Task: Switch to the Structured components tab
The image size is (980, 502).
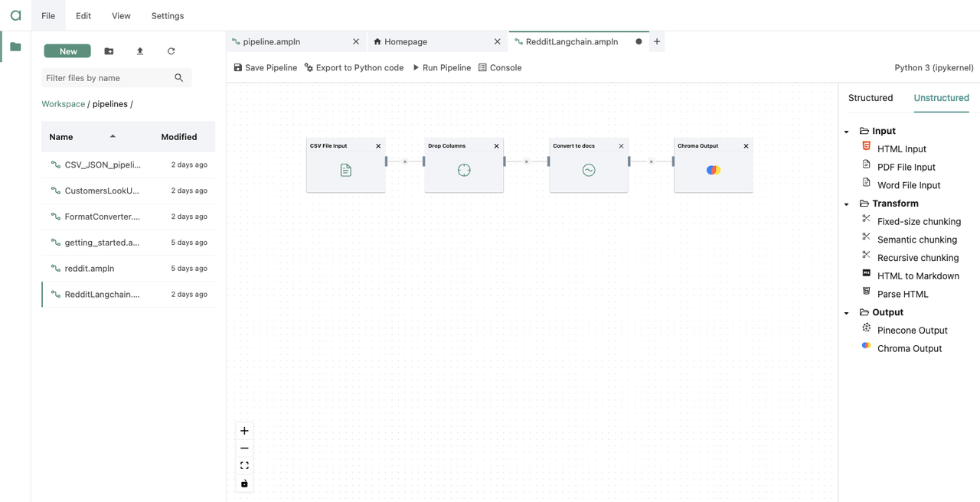Action: 871,98
